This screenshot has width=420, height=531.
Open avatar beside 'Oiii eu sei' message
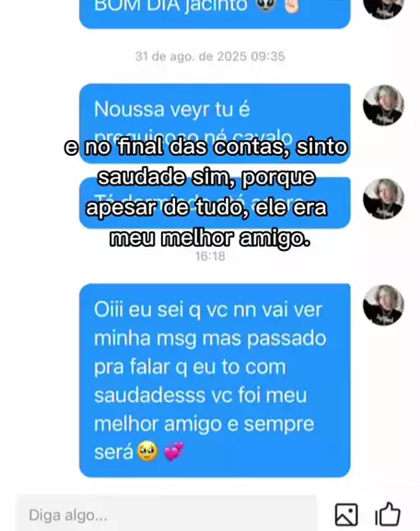pyautogui.click(x=383, y=305)
